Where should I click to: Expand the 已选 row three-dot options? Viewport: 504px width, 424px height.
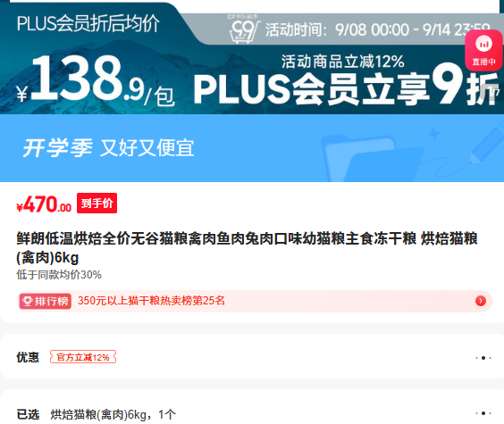click(483, 413)
